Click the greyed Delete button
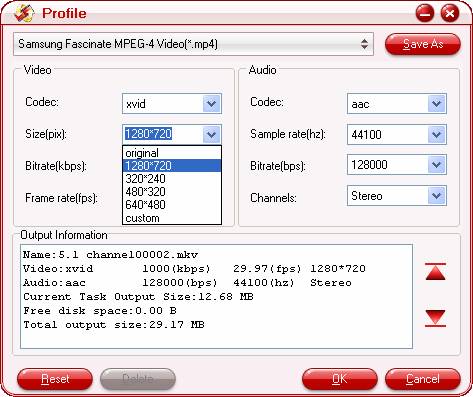Viewport: 473px width, 397px height. pyautogui.click(x=138, y=379)
